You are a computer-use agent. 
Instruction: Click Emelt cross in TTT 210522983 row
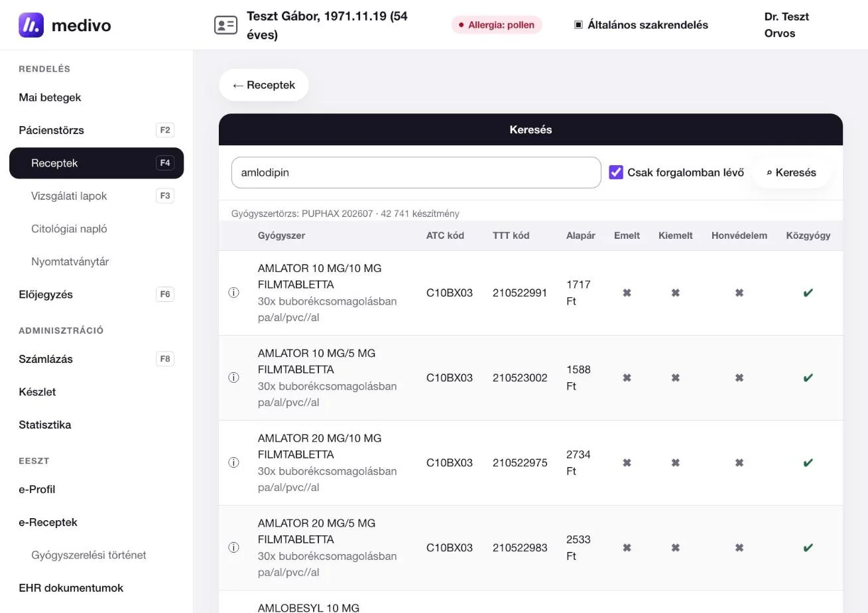point(627,547)
